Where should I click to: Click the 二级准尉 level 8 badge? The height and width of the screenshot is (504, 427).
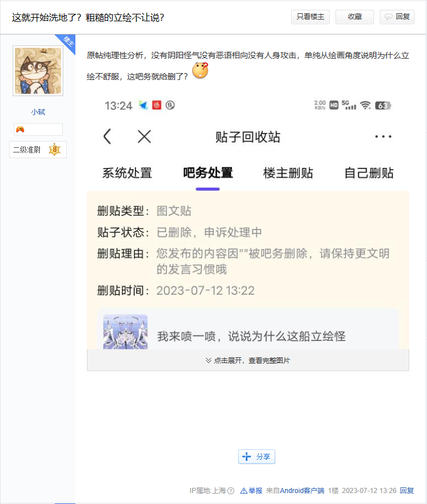(x=38, y=150)
